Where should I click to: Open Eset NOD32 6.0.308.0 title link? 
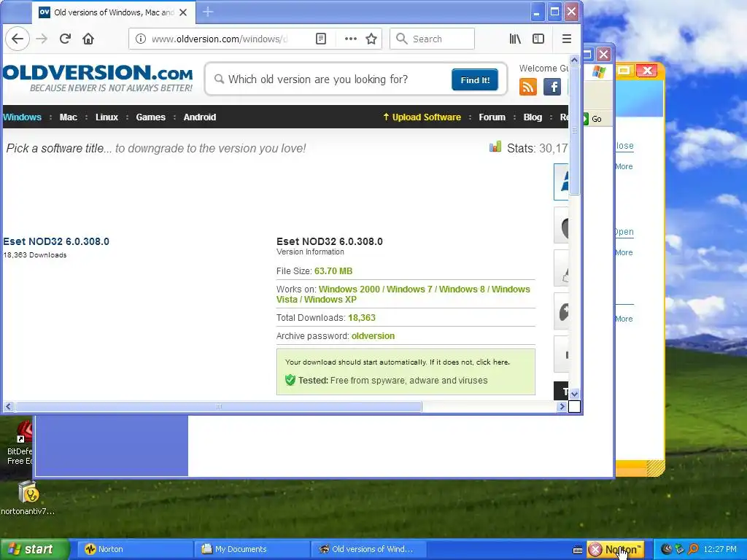(x=56, y=241)
